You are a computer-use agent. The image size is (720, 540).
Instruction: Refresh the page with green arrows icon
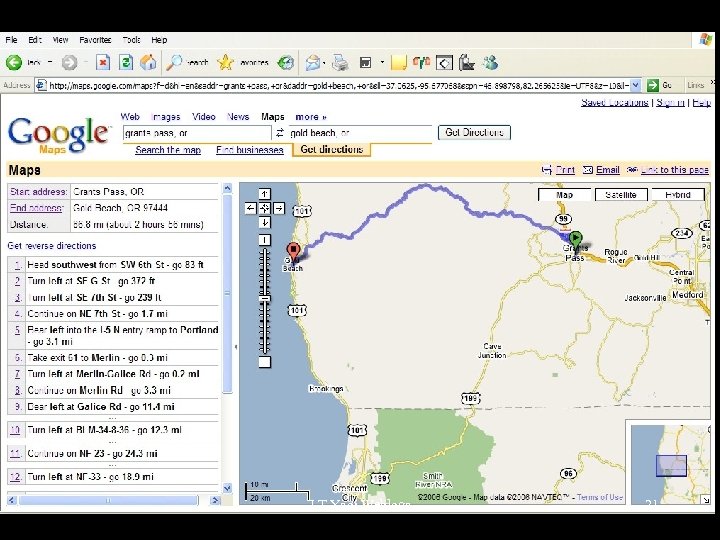[126, 62]
